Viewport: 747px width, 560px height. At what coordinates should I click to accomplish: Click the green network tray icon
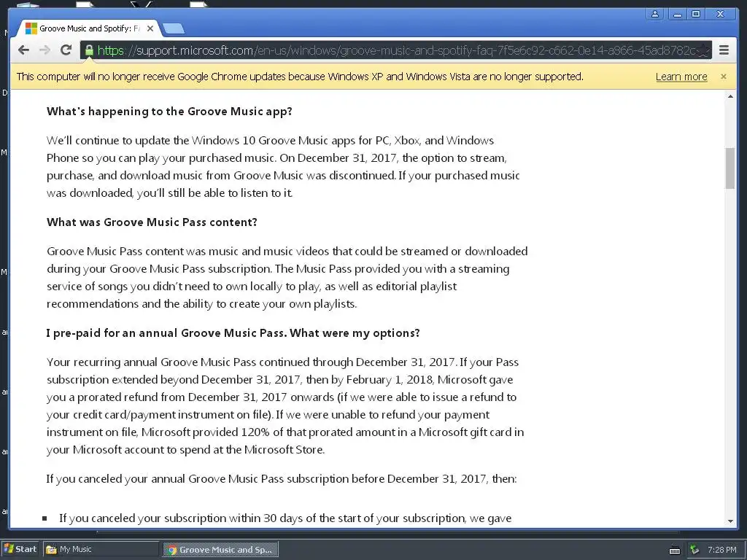click(x=695, y=550)
